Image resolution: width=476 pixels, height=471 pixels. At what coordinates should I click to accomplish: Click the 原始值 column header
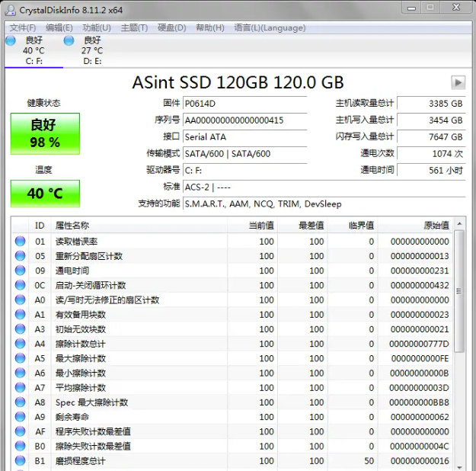[436, 226]
